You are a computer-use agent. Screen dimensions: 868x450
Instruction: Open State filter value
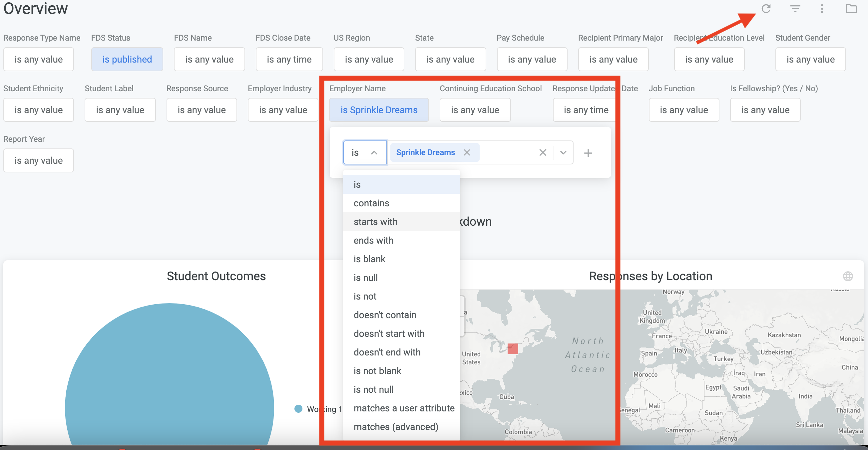(x=450, y=59)
